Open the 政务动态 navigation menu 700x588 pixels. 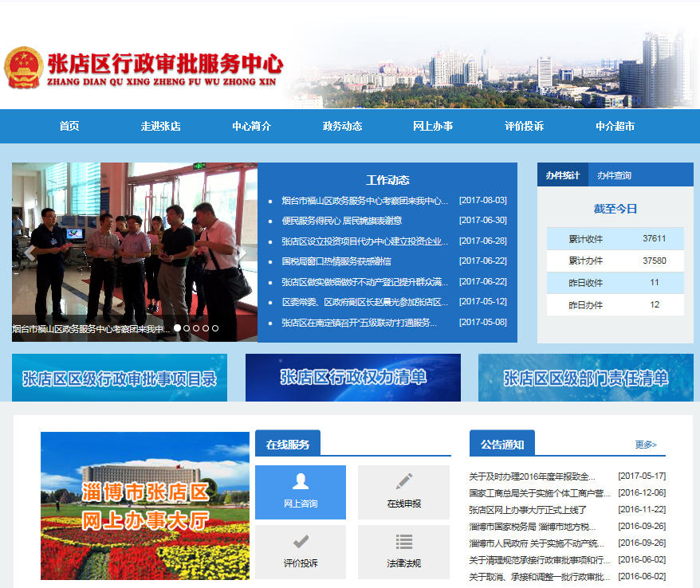(x=342, y=127)
